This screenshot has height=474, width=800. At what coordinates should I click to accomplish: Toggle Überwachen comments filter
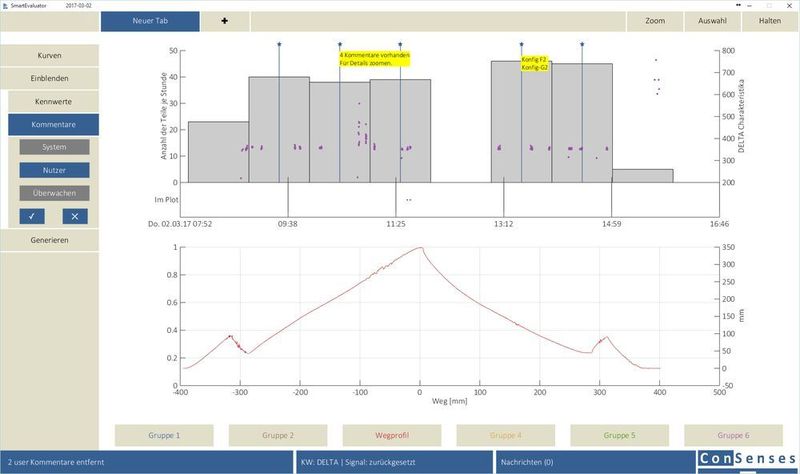pos(54,193)
